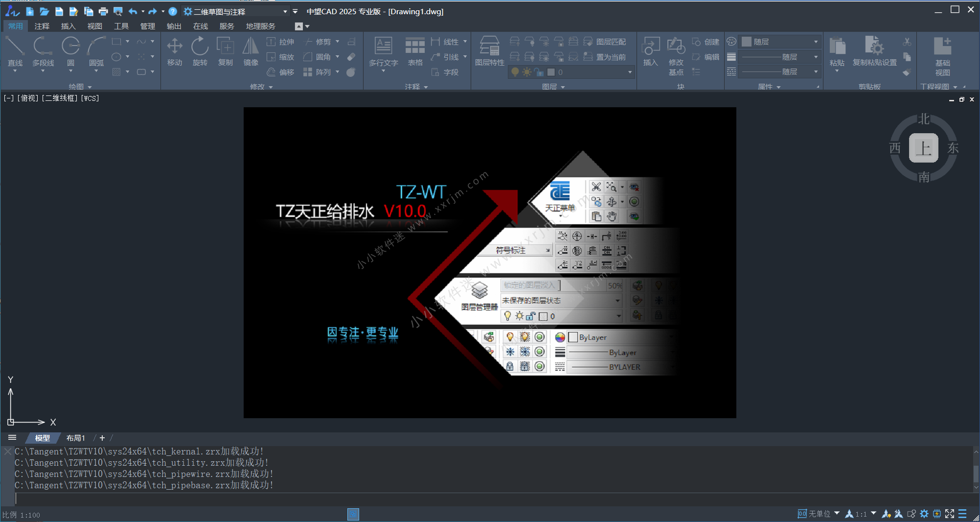Viewport: 980px width, 522px height.
Task: Click the 置为当前 button
Action: [x=606, y=57]
